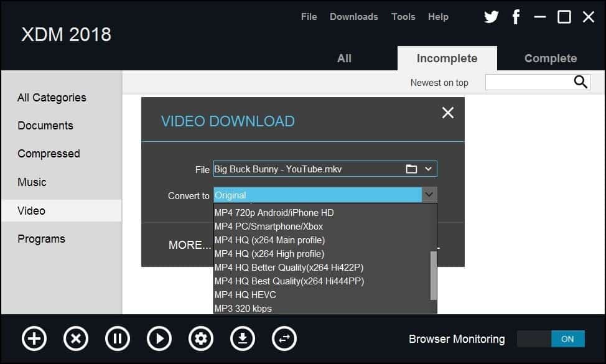Expand the File name dropdown

tap(428, 169)
